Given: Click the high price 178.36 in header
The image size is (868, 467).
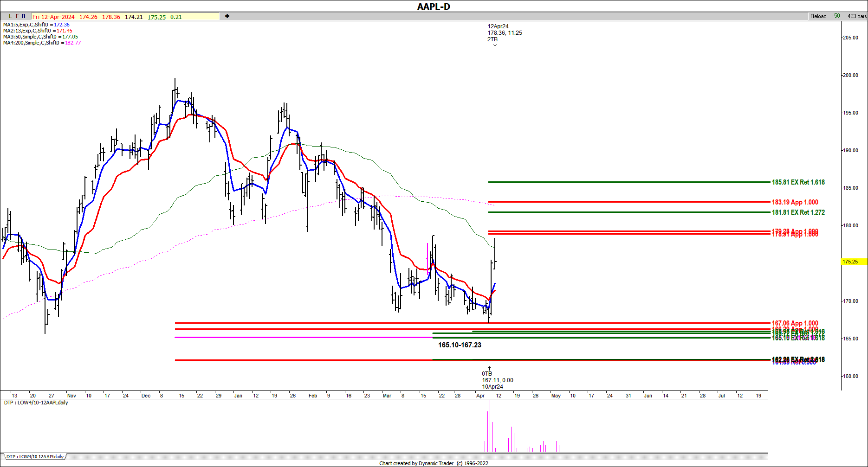Looking at the screenshot, I should pyautogui.click(x=111, y=17).
